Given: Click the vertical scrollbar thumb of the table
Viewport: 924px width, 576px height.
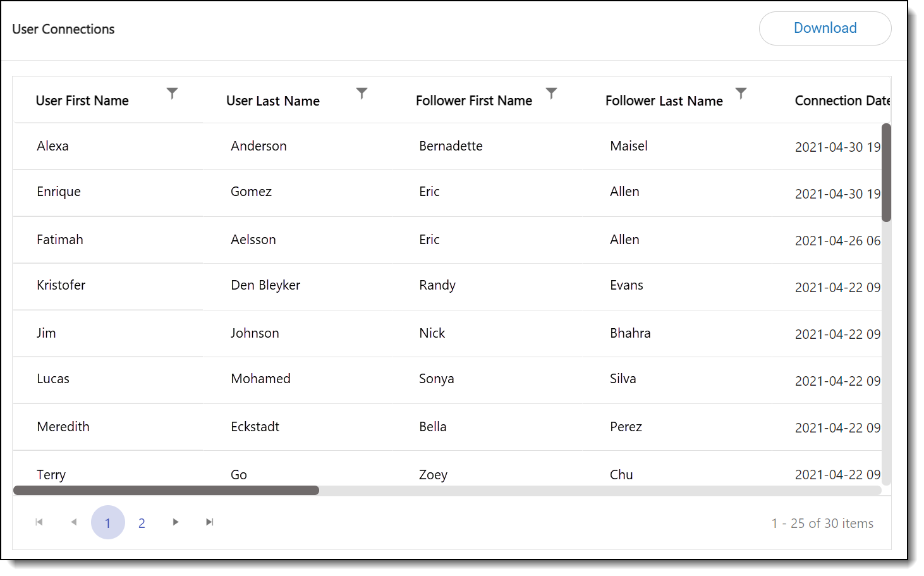Looking at the screenshot, I should [886, 173].
